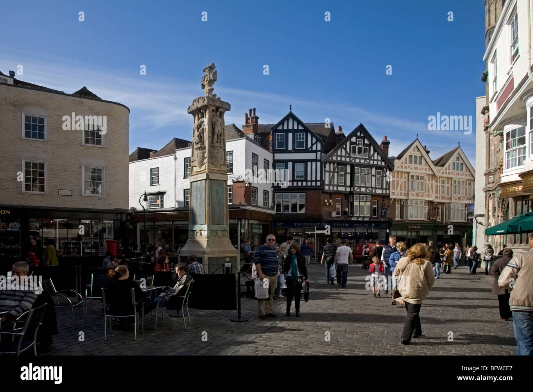Click the INFORMATION CENTRE shop sign

tap(321, 225)
